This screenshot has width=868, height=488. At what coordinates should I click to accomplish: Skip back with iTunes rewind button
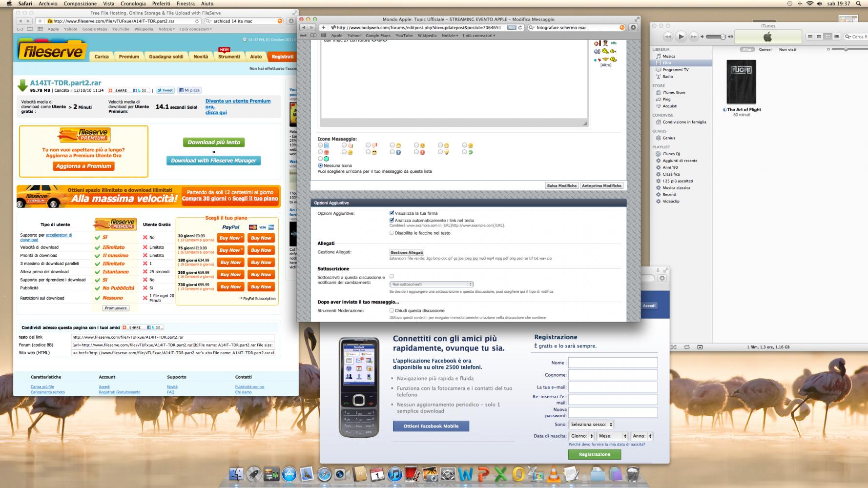point(667,37)
